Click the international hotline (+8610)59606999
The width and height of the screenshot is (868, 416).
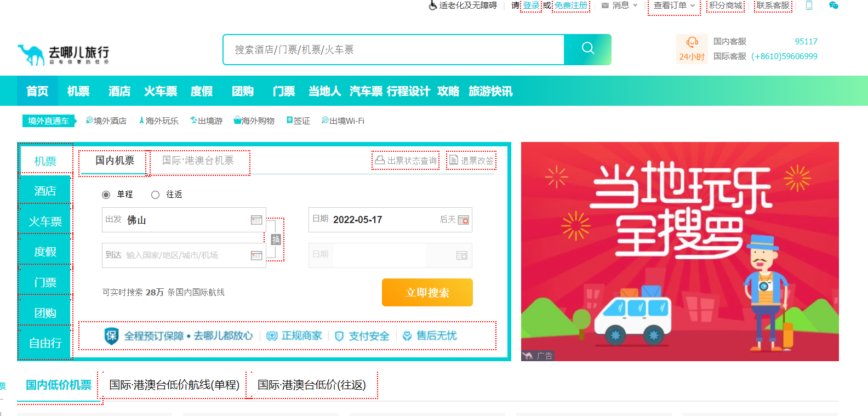[784, 56]
